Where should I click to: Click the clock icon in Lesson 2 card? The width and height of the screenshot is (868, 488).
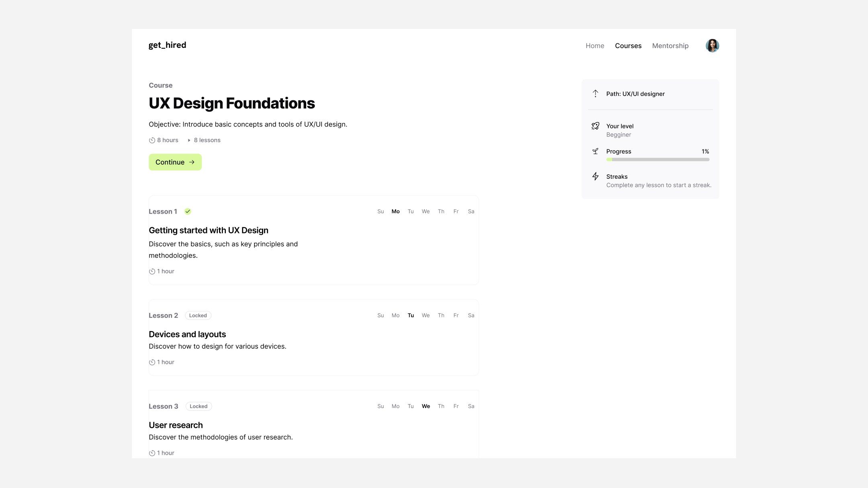coord(152,362)
